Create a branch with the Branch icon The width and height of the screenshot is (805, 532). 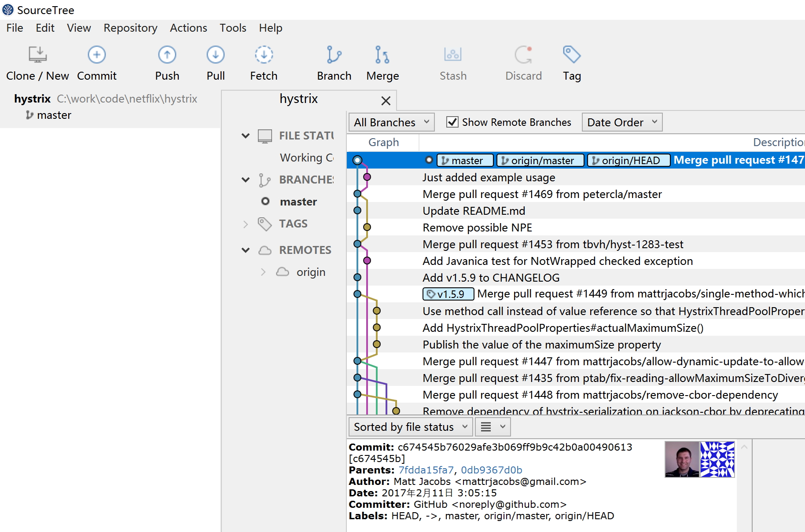(334, 55)
